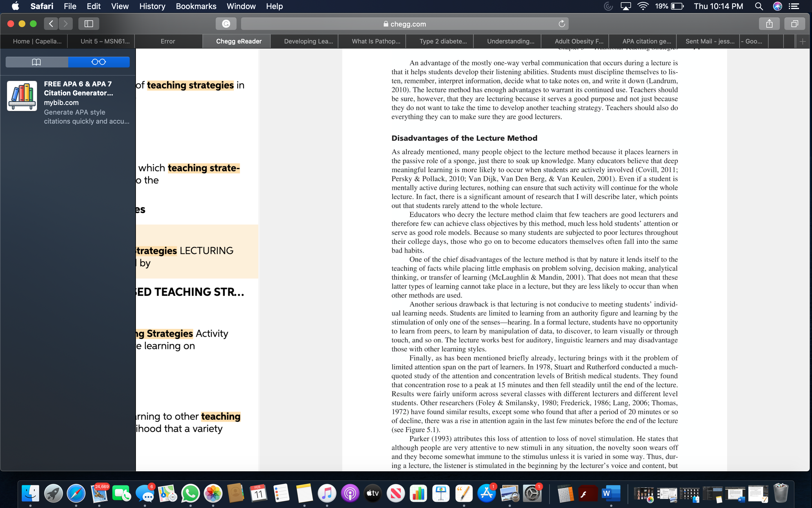Image resolution: width=812 pixels, height=508 pixels.
Task: Open the Bookmarks menu
Action: click(196, 6)
